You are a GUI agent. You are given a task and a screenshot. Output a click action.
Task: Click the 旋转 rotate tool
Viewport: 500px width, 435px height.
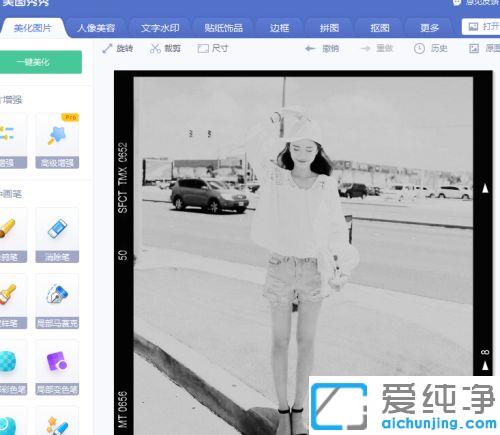(118, 49)
